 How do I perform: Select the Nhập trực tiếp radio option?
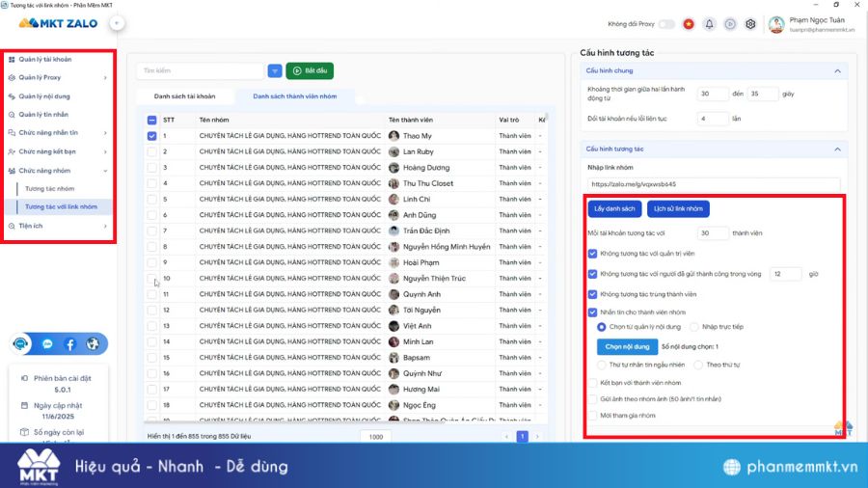pyautogui.click(x=694, y=327)
